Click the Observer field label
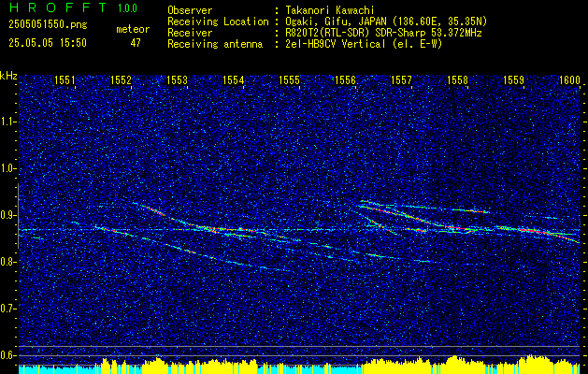The height and width of the screenshot is (374, 588). (x=190, y=10)
